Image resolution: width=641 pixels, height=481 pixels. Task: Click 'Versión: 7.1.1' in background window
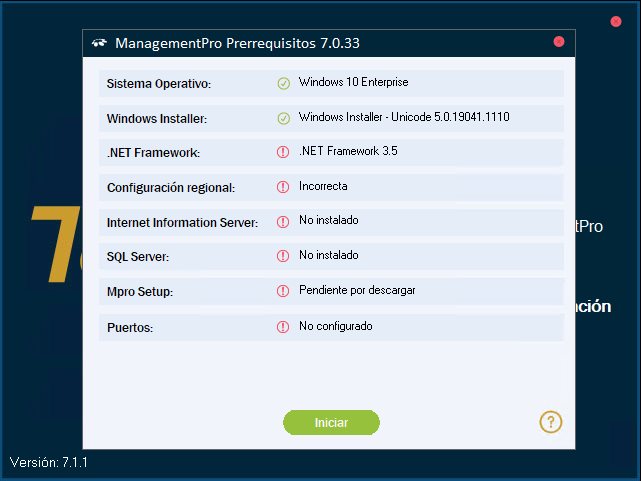pos(49,462)
